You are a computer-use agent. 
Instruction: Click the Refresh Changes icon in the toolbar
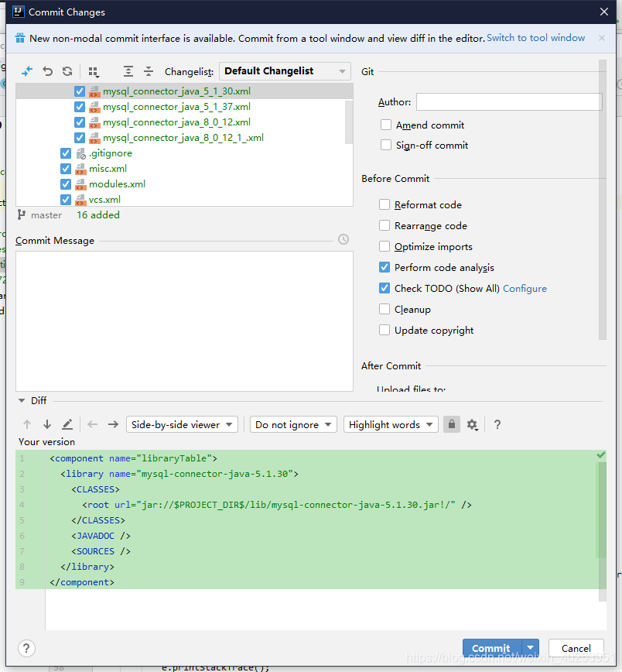point(68,71)
